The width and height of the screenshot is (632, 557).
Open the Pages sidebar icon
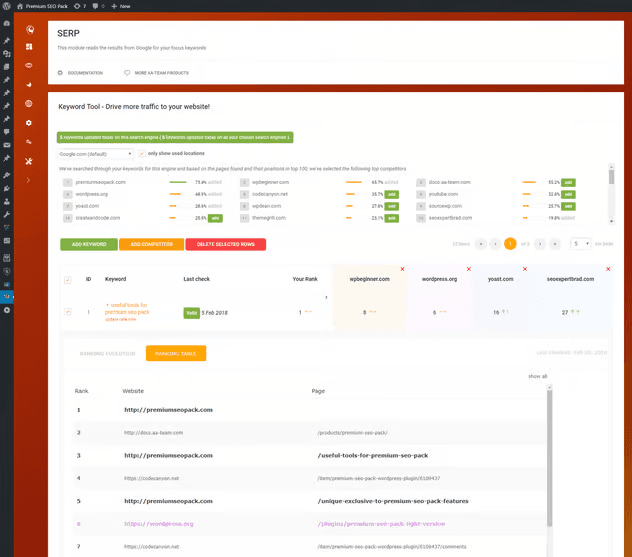click(x=7, y=67)
